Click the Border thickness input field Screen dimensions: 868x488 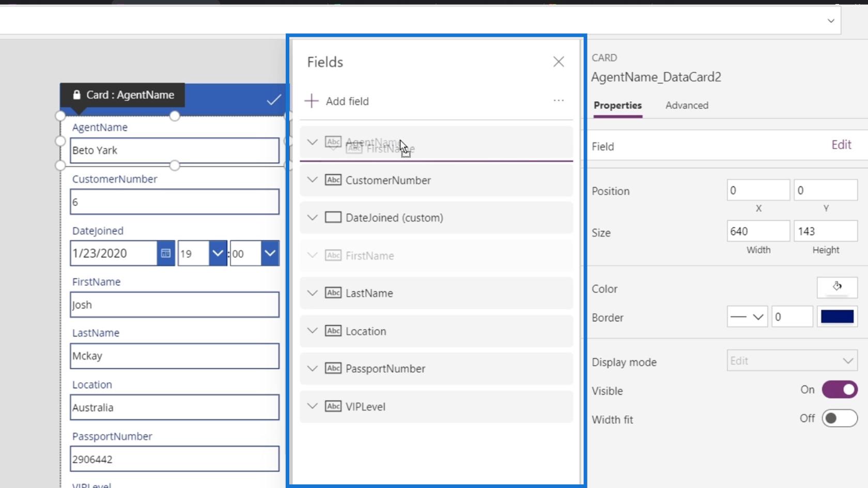792,317
